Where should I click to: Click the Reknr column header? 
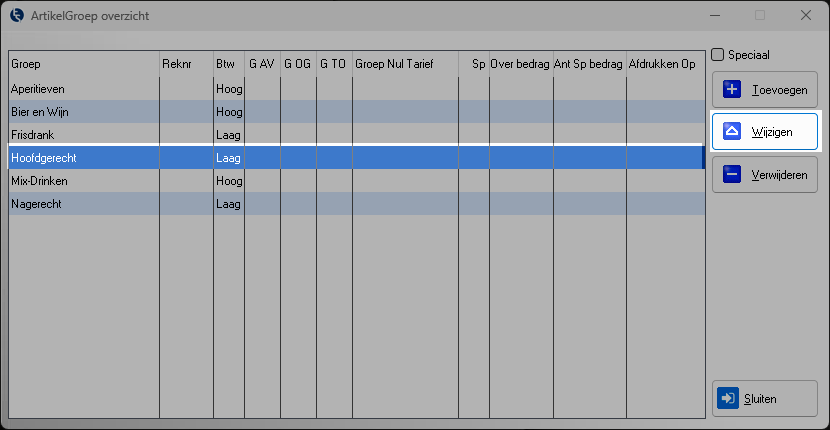pos(185,64)
